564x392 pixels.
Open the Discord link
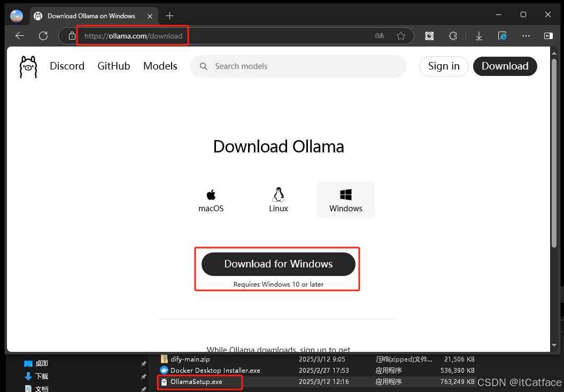tap(67, 66)
